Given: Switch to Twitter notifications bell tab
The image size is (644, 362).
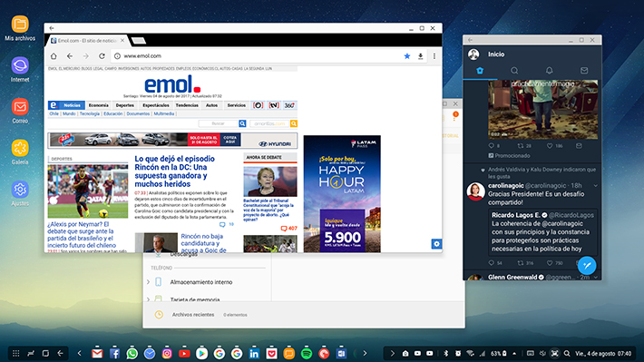Looking at the screenshot, I should point(549,71).
